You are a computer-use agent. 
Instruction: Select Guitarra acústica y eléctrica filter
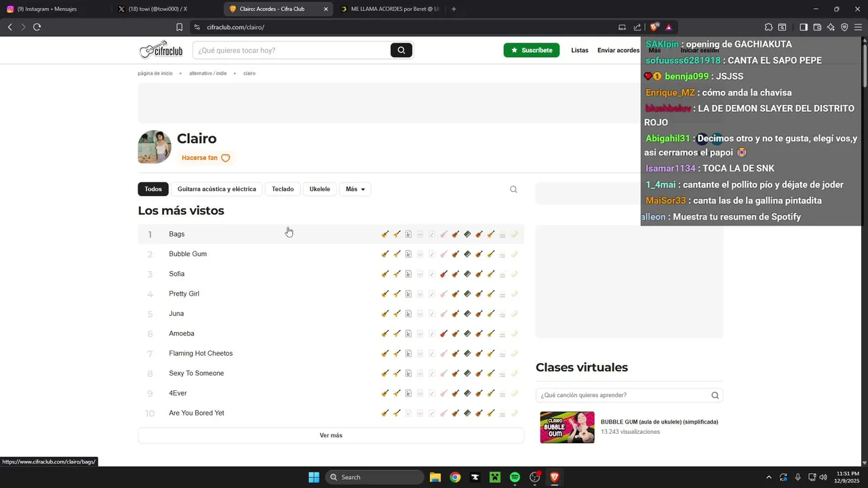(217, 189)
